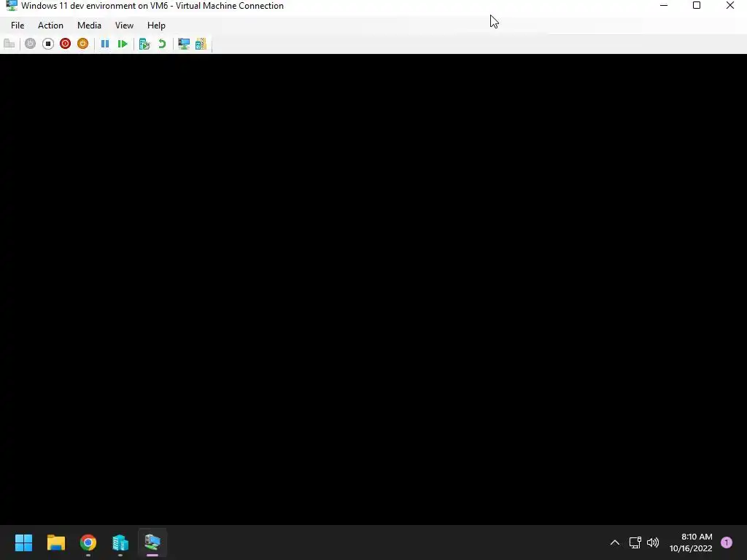Create a checkpoint with toolbar icon

144,44
